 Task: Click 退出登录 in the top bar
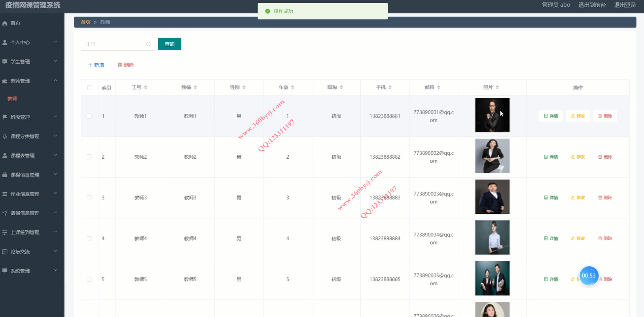(x=625, y=5)
